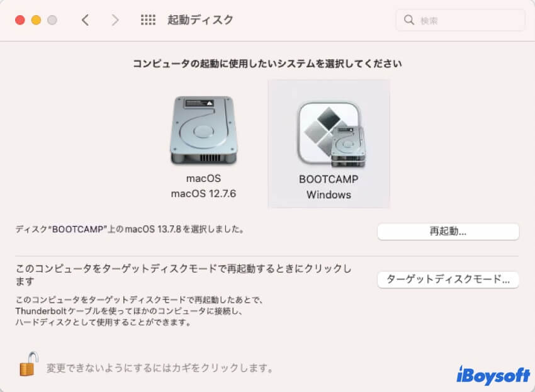The height and width of the screenshot is (392, 535).
Task: Click the BOOTCAMP selection status text
Action: [130, 229]
